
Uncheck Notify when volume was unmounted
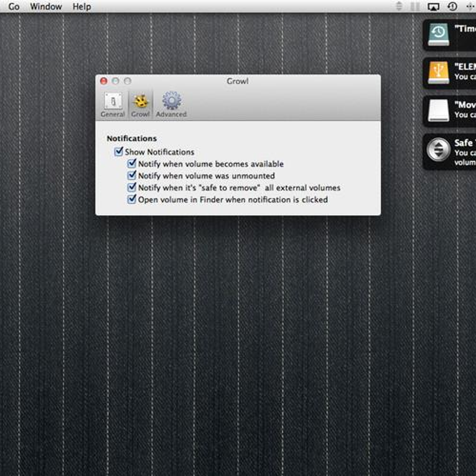click(x=132, y=176)
